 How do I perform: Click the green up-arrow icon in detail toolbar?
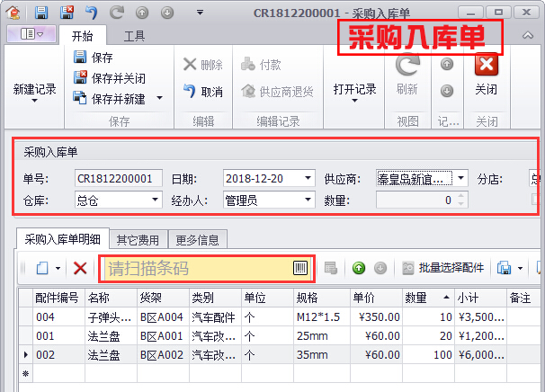click(x=359, y=268)
